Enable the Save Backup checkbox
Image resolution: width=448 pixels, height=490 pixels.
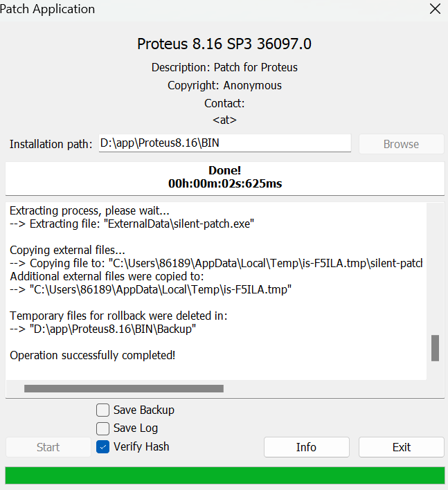[103, 410]
